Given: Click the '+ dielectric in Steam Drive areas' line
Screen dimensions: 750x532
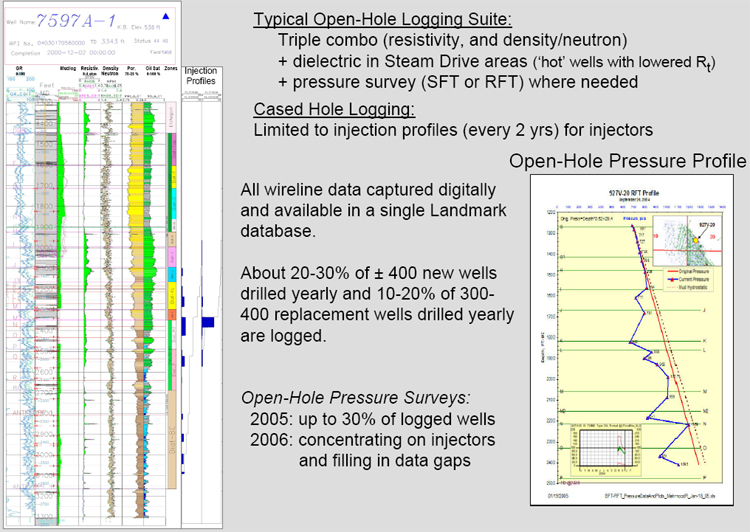Looking at the screenshot, I should 497,62.
